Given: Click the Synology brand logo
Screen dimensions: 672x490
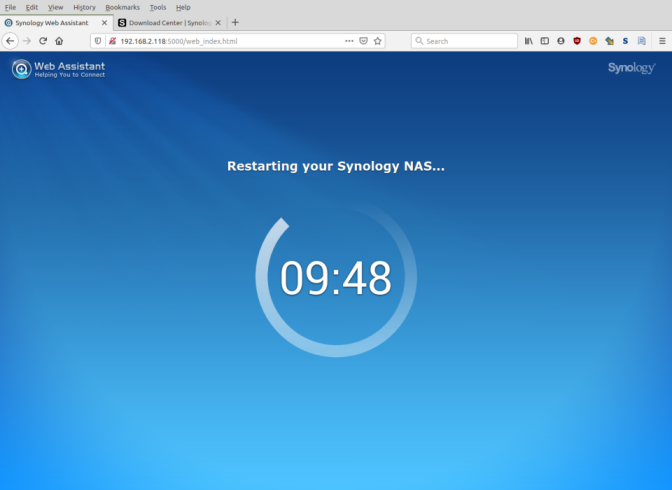Looking at the screenshot, I should click(631, 68).
